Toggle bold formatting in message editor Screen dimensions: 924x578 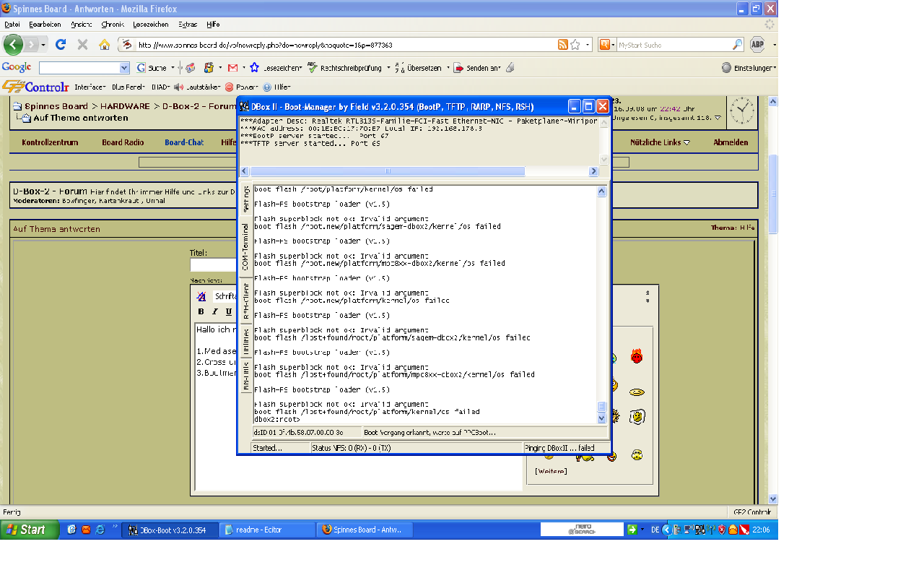(x=201, y=311)
